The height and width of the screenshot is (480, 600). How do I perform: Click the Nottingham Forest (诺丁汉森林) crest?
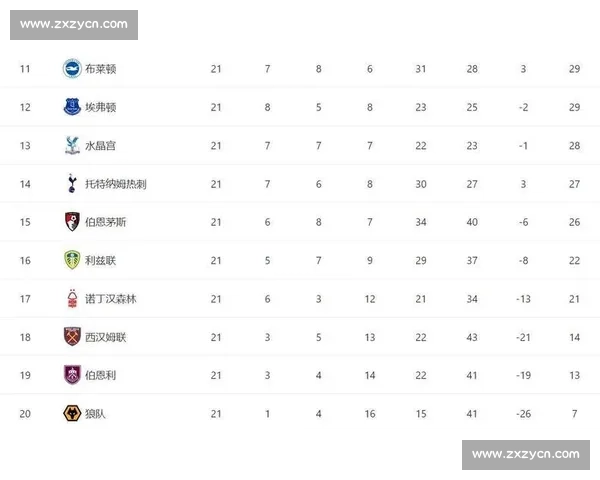[x=72, y=298]
